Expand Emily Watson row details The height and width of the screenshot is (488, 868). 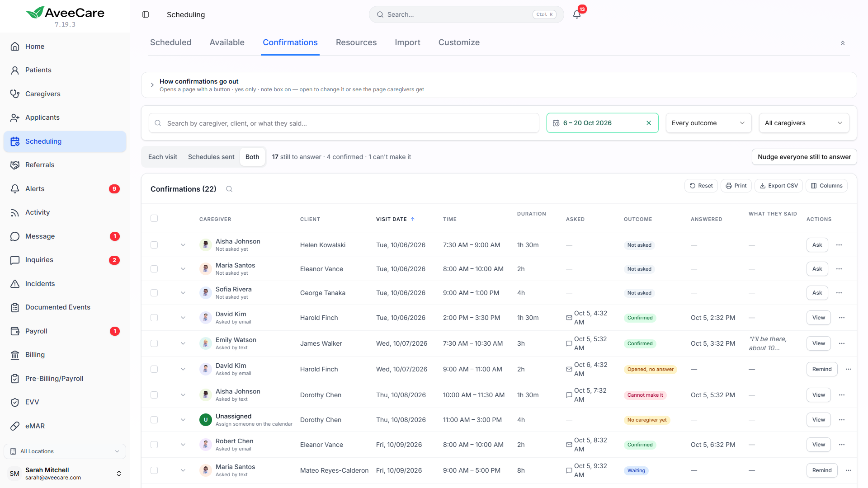[x=183, y=343]
